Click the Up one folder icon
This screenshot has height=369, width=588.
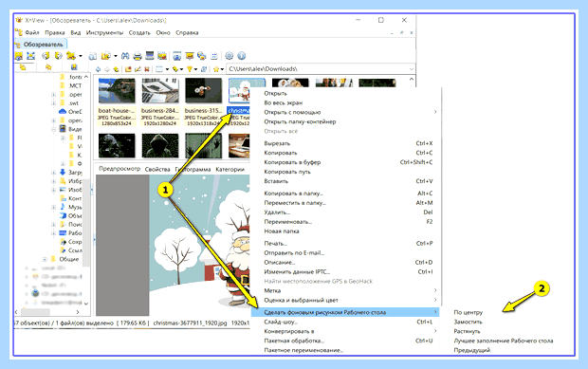tap(117, 69)
